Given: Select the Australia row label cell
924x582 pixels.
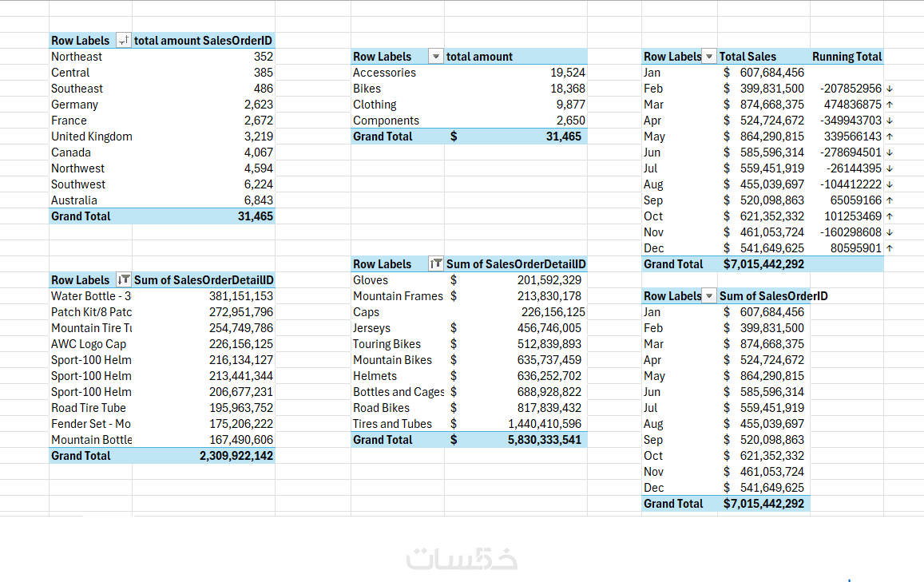Looking at the screenshot, I should click(x=91, y=200).
